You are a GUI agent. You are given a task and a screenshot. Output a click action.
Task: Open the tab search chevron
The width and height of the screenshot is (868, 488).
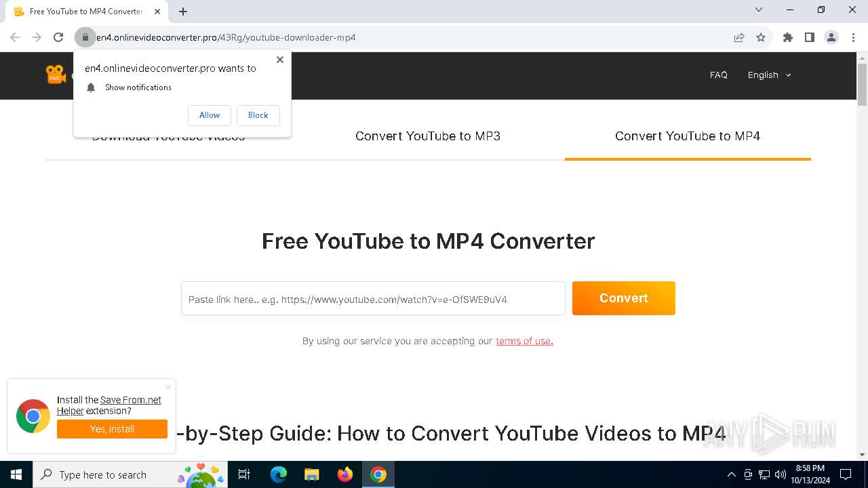point(759,10)
